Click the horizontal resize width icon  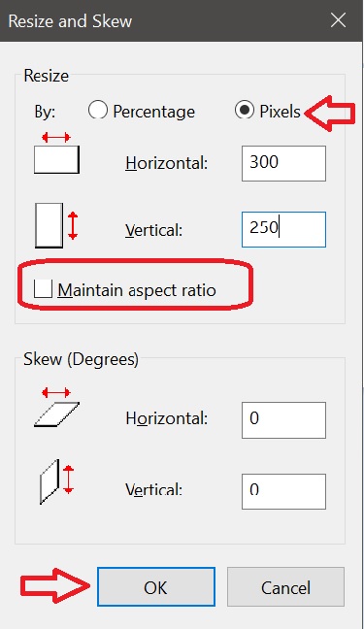[56, 153]
